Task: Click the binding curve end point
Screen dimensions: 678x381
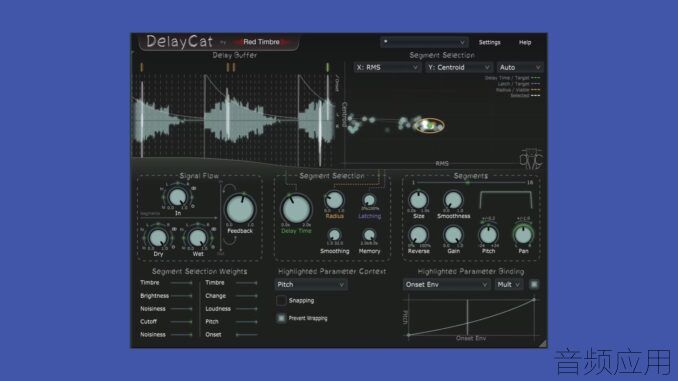Action: pyautogui.click(x=534, y=299)
